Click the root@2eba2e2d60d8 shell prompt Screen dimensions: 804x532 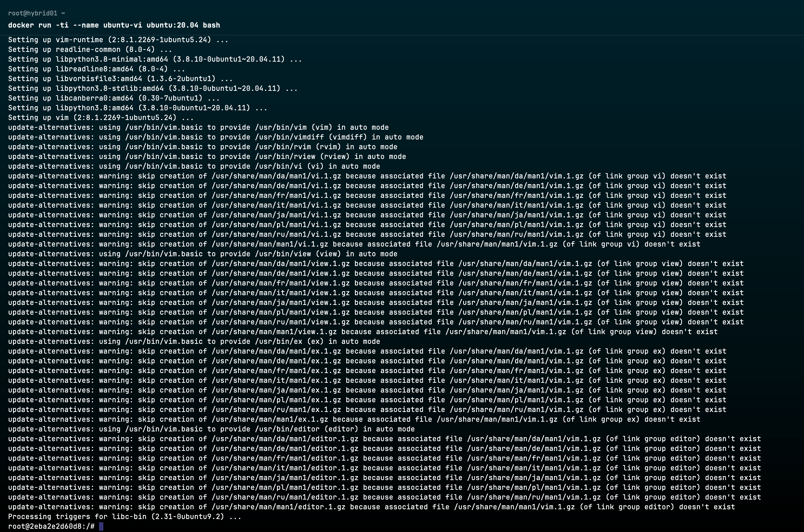click(x=51, y=526)
